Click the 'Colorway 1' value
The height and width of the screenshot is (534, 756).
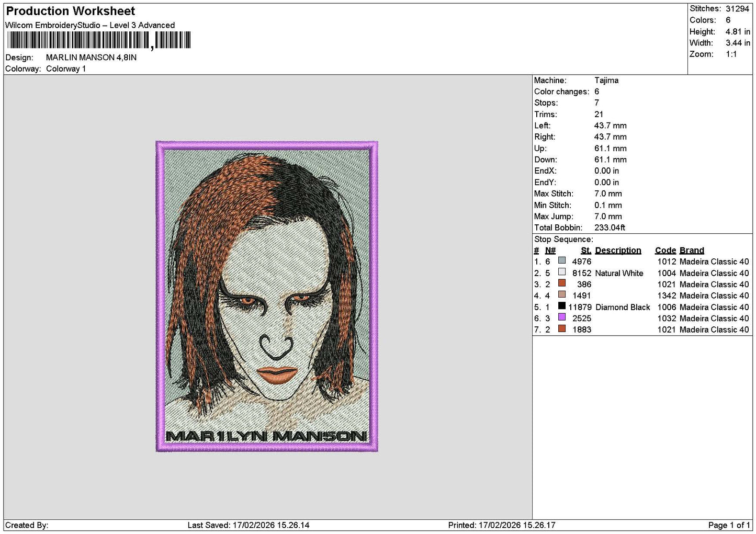point(66,69)
